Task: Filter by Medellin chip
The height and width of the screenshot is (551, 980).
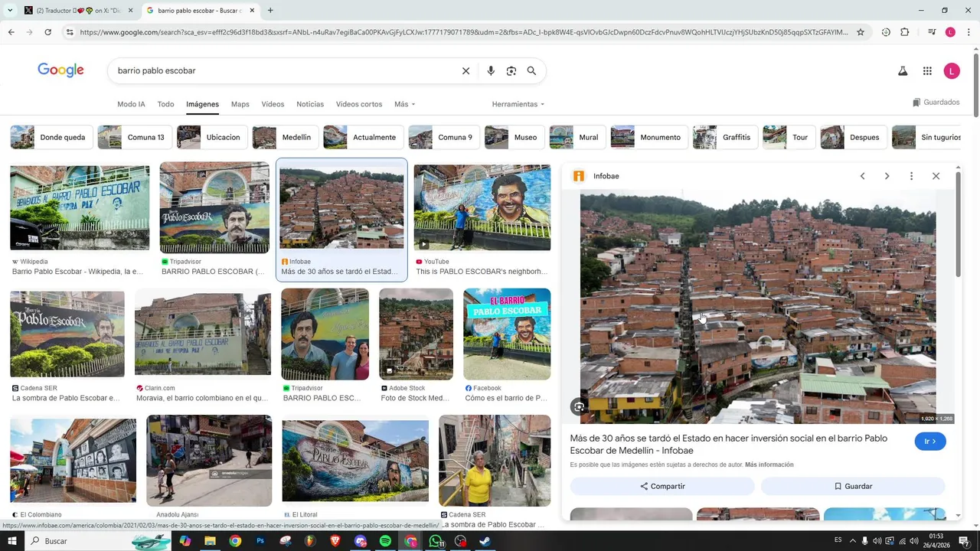Action: 285,137
